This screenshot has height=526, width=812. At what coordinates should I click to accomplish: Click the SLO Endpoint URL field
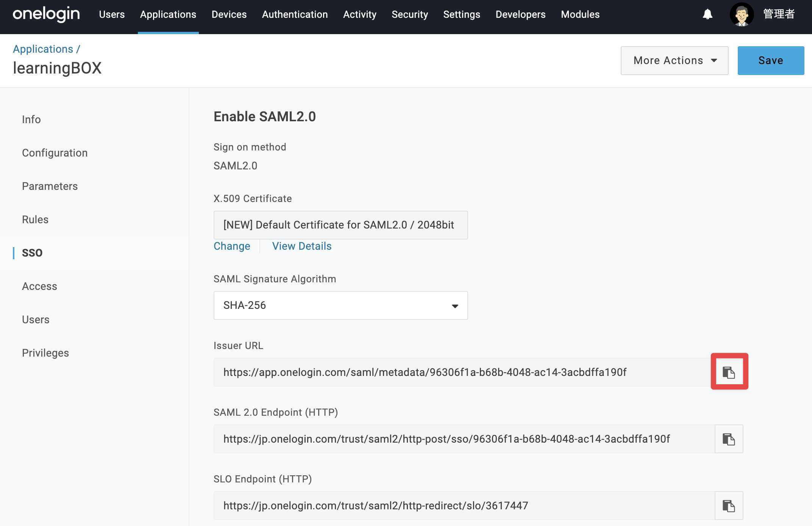464,506
